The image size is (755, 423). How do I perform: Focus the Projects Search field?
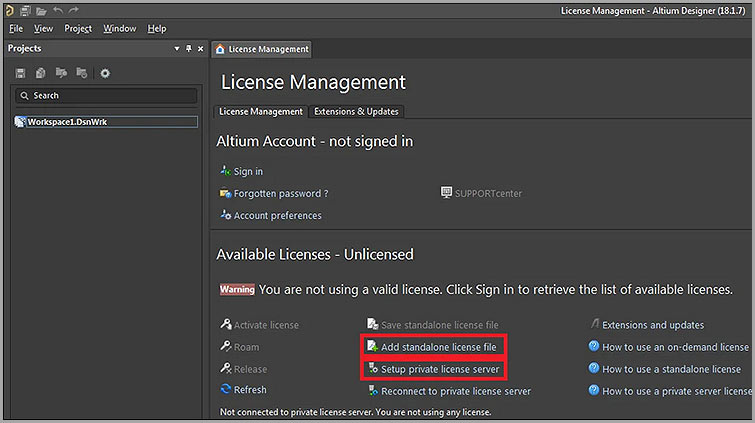point(106,96)
